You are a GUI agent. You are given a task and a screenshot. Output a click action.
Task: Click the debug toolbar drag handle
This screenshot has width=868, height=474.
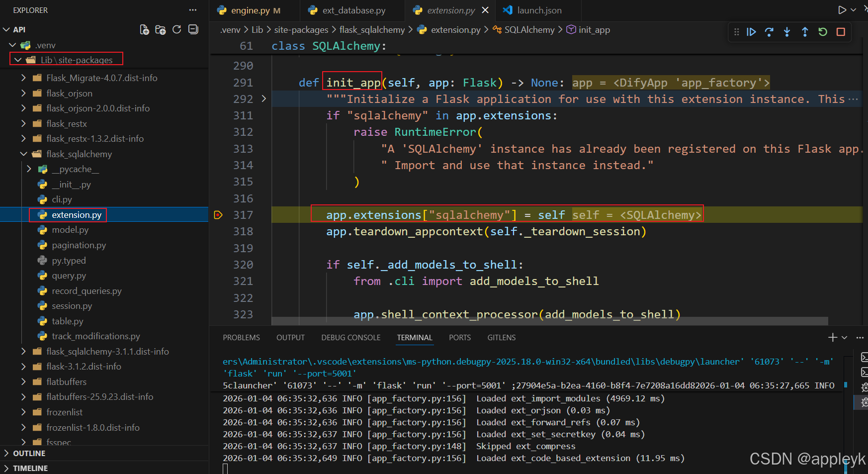tap(736, 32)
